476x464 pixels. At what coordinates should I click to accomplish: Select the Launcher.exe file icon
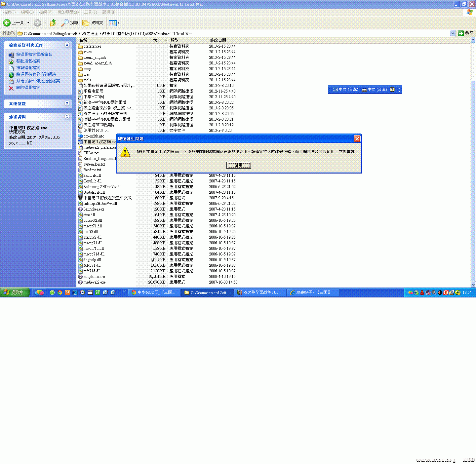[x=80, y=209]
